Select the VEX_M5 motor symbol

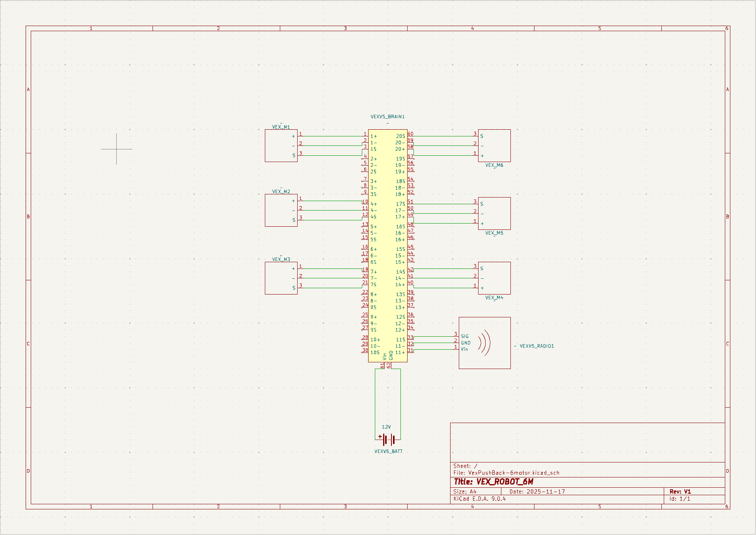point(494,213)
